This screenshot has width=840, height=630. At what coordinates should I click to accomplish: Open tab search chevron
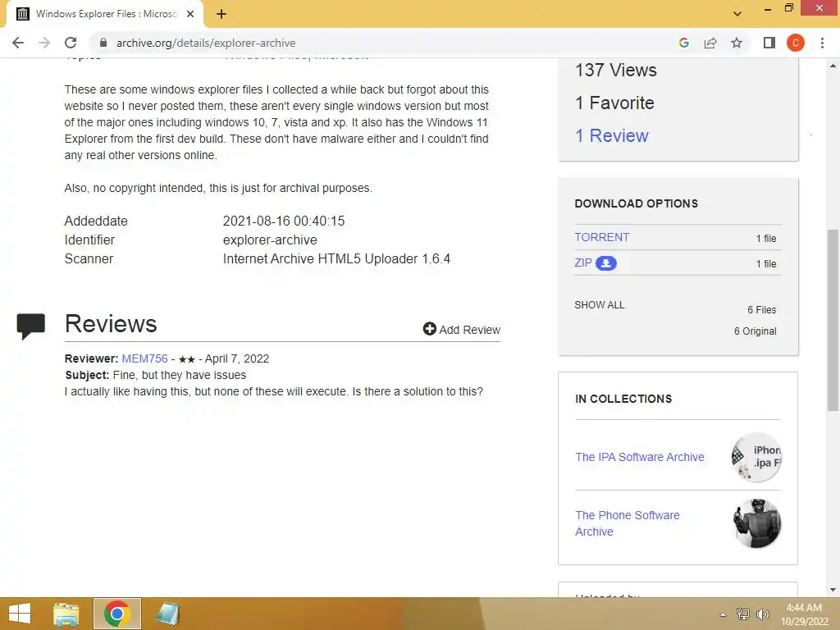point(737,14)
